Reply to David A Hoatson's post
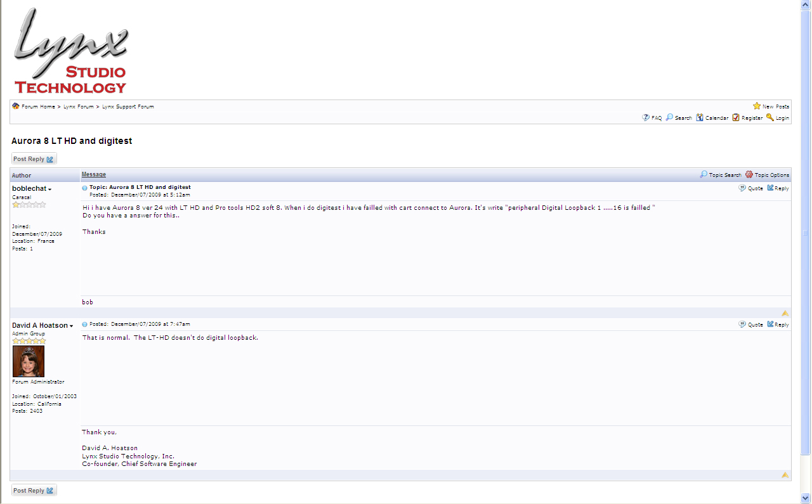 pos(778,325)
